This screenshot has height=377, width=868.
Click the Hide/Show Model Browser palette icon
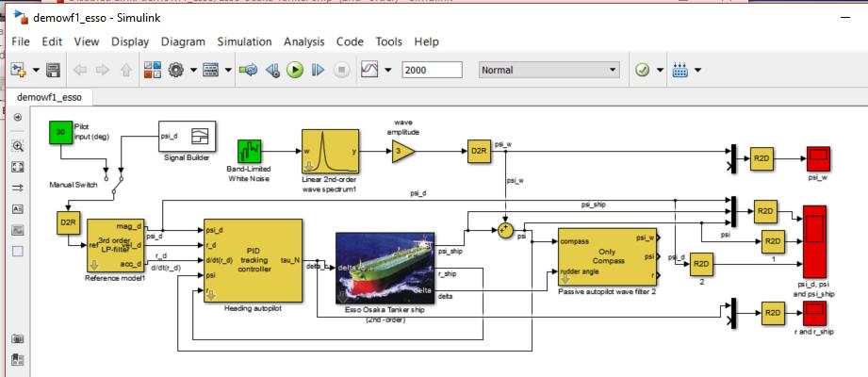click(17, 118)
